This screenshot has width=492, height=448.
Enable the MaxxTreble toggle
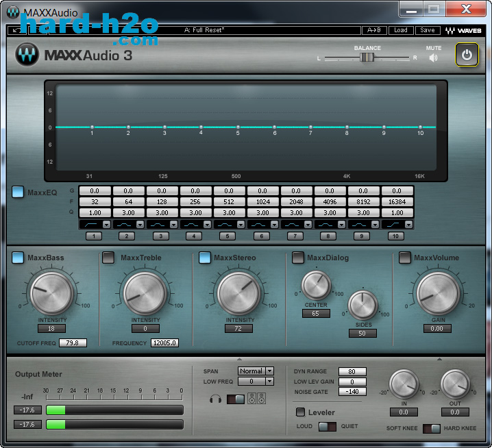(108, 258)
